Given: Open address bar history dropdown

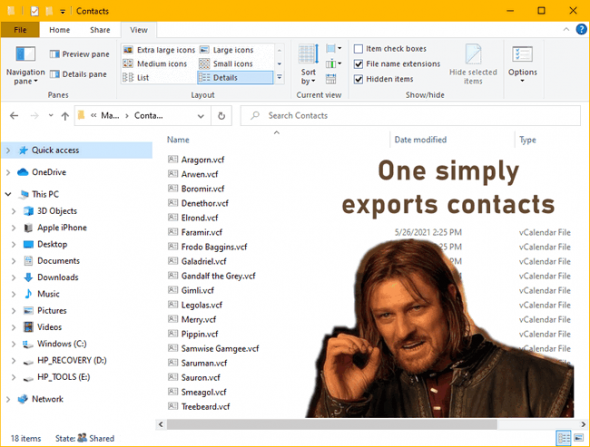Looking at the screenshot, I should pos(201,116).
